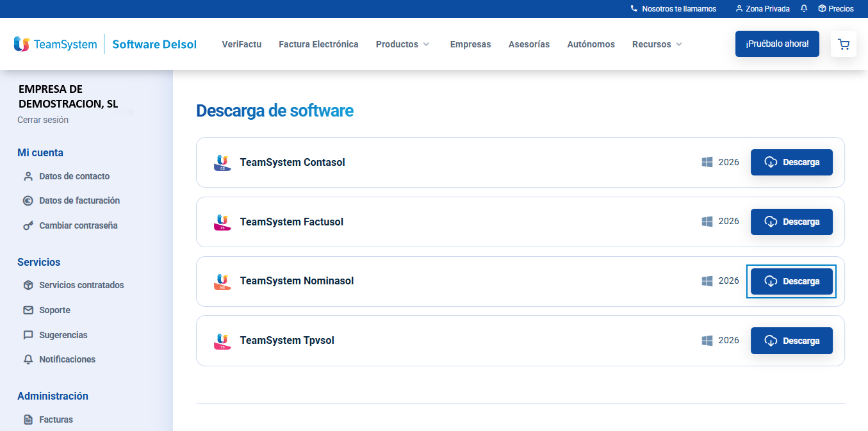Expand the Productos menu chevron
The image size is (868, 431).
click(426, 44)
